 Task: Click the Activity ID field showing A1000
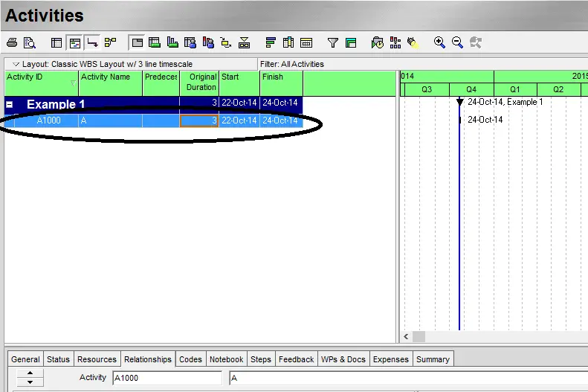(167, 378)
